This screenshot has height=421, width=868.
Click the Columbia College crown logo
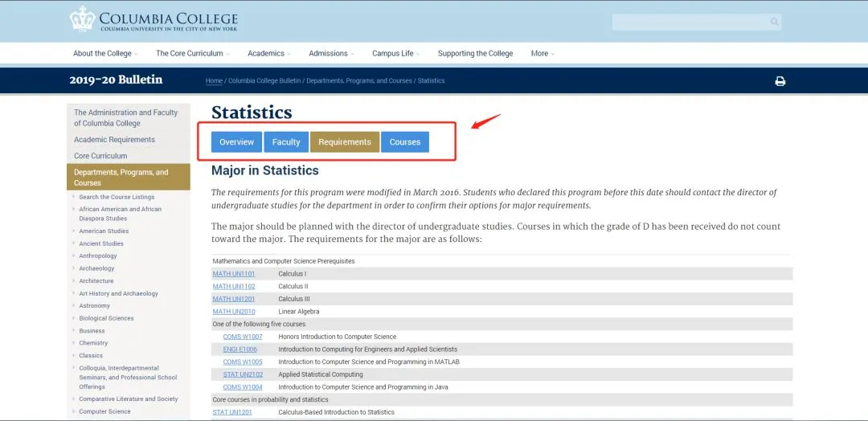(82, 18)
